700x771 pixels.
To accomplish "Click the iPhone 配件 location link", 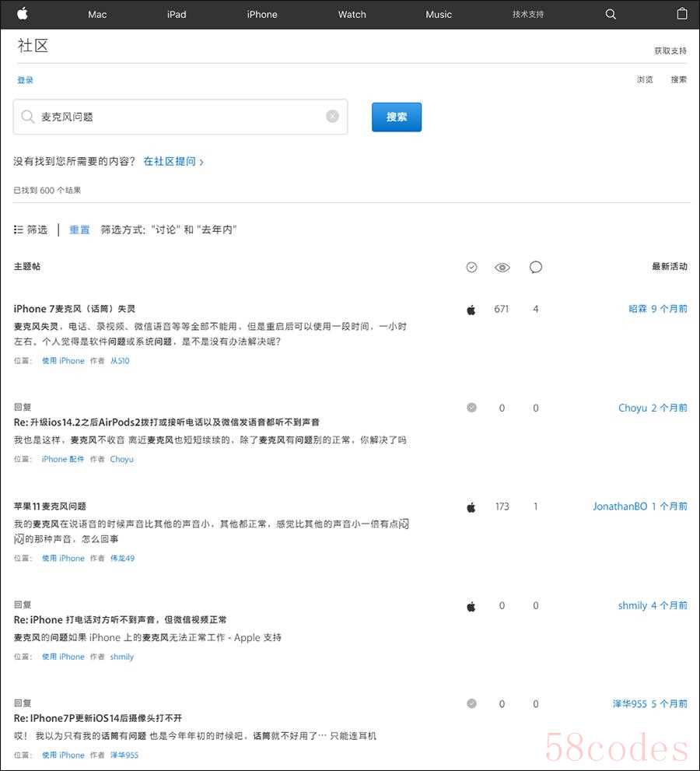I will 63,459.
